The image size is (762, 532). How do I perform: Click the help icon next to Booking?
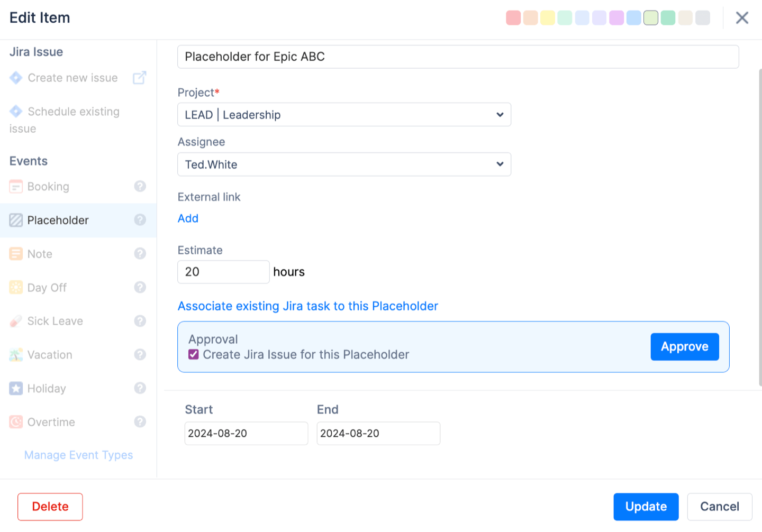coord(140,186)
